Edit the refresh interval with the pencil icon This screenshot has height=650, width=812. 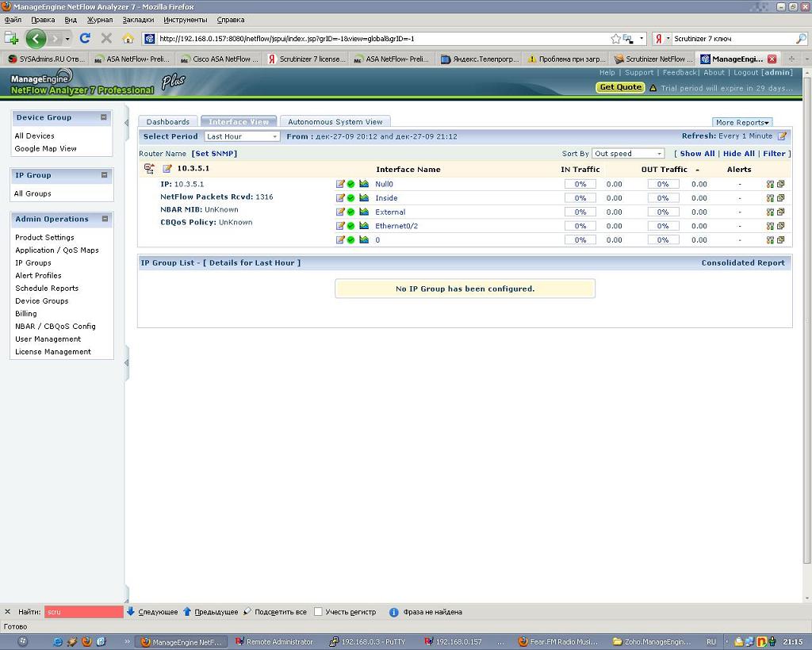[x=782, y=136]
